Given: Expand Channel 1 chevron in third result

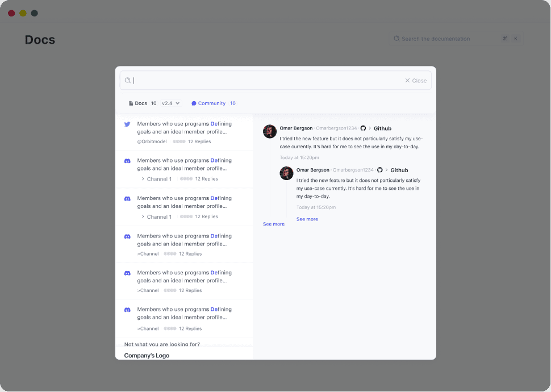Looking at the screenshot, I should coord(143,216).
